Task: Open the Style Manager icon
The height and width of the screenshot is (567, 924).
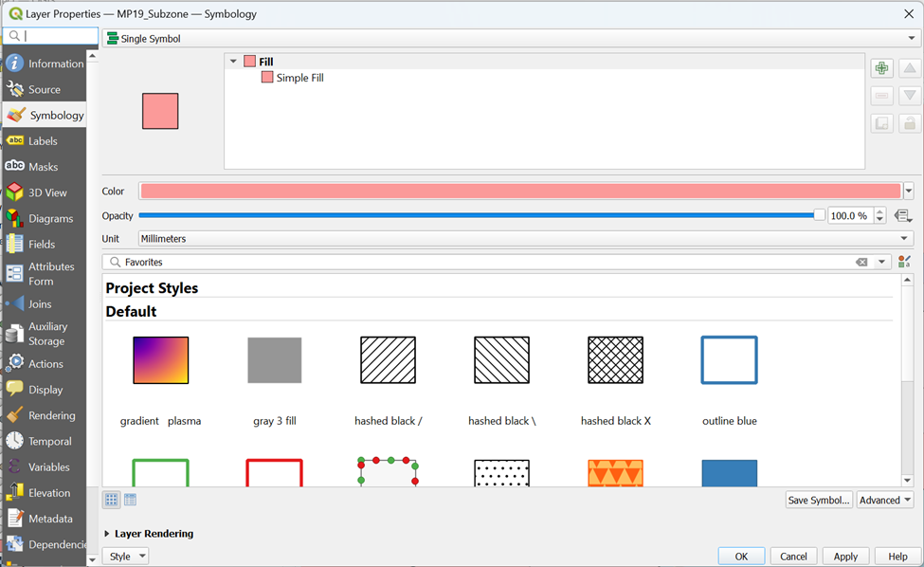Action: (904, 262)
